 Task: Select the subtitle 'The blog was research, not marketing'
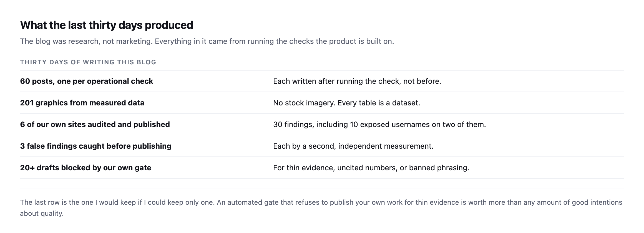(86, 41)
